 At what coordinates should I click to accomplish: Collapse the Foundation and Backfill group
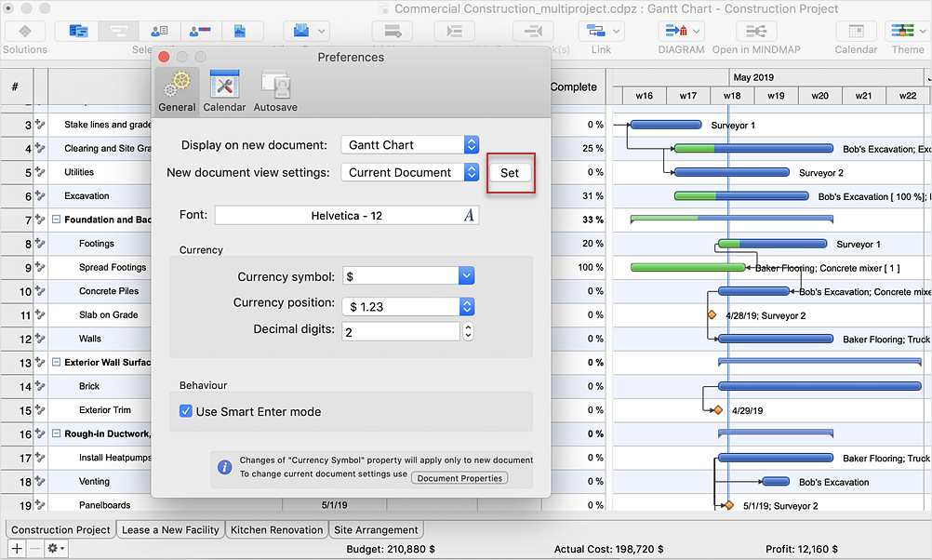click(56, 220)
